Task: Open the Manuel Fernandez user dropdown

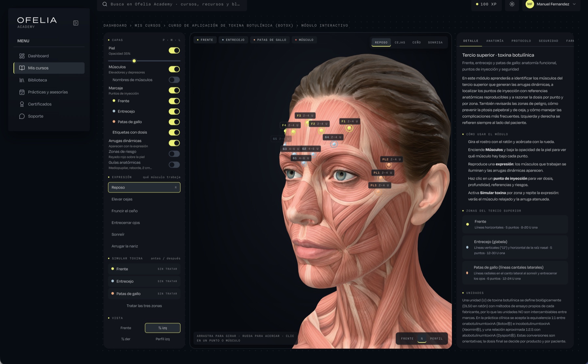Action: (x=551, y=4)
